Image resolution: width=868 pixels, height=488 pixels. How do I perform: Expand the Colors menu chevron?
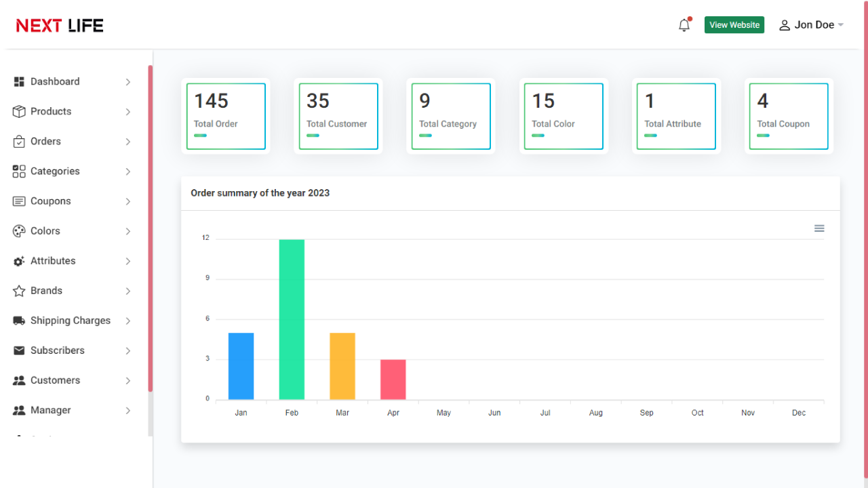click(x=127, y=231)
